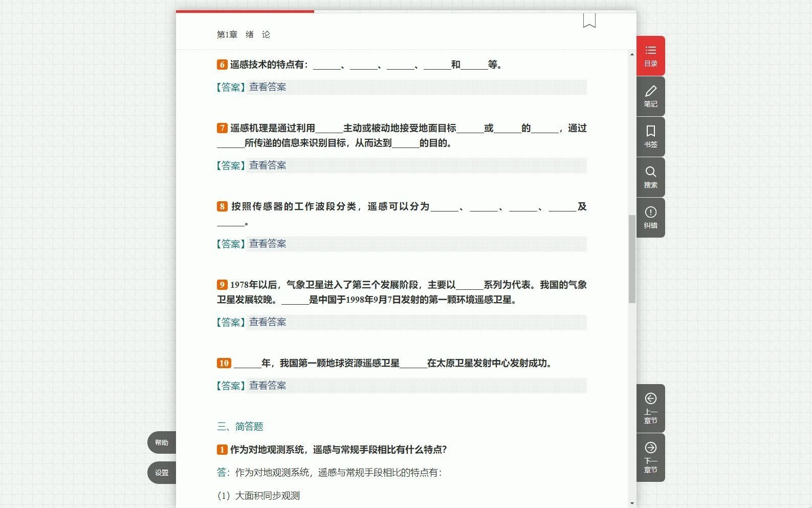The width and height of the screenshot is (812, 508).
Task: Reveal answer for question 7 查看答案
Action: [268, 165]
